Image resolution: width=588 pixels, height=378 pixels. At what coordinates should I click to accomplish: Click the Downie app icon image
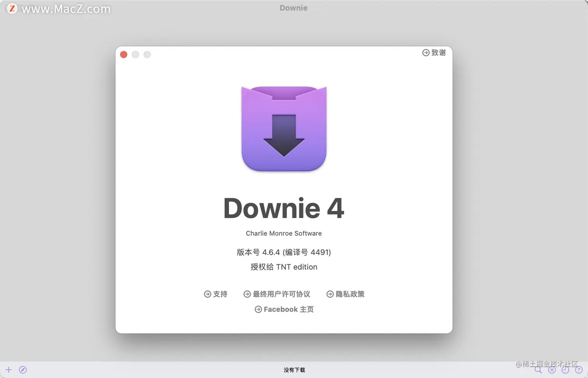point(284,129)
